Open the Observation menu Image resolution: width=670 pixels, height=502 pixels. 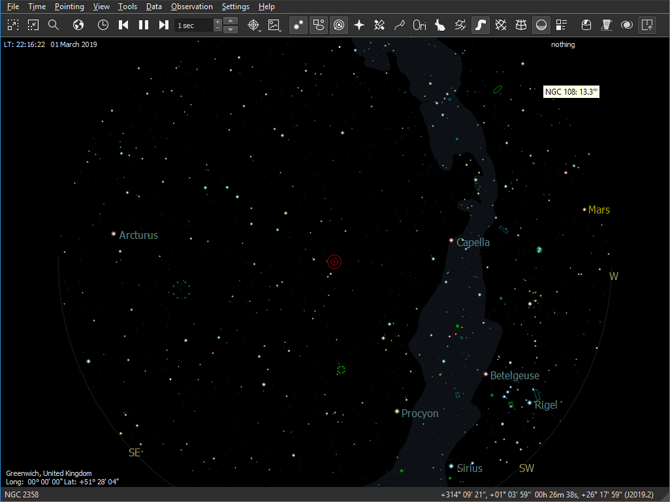pos(192,7)
